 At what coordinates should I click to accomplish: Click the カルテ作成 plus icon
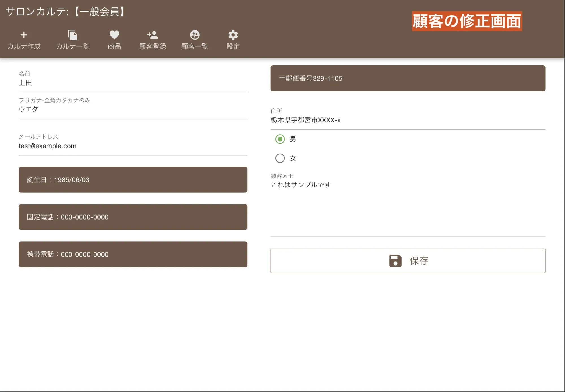click(24, 35)
